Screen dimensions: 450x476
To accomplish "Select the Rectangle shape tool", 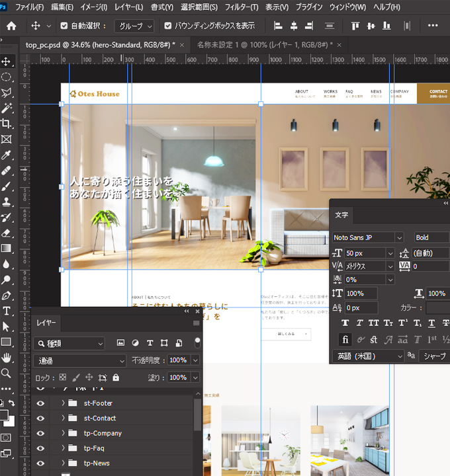I will pos(6,342).
